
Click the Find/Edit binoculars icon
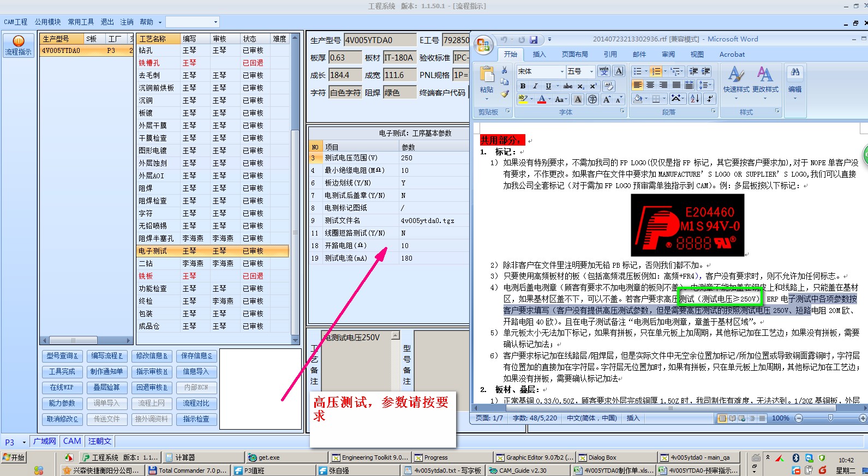coord(795,72)
